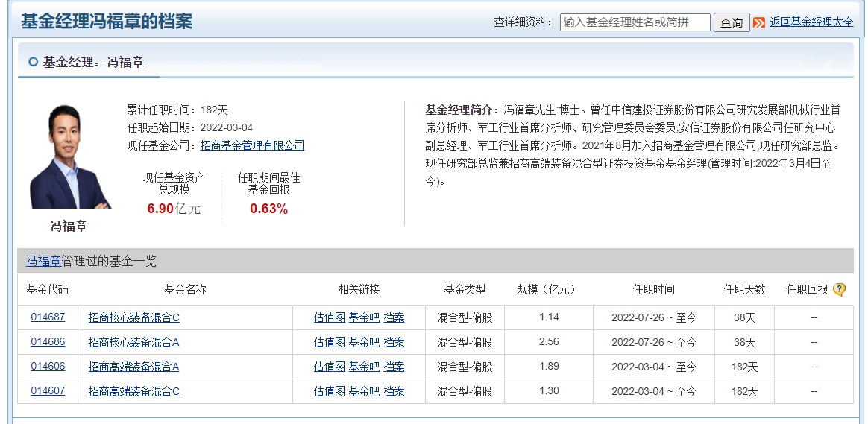Click the photo of 冯福章
Screen dimensions: 868x424
coord(69,156)
